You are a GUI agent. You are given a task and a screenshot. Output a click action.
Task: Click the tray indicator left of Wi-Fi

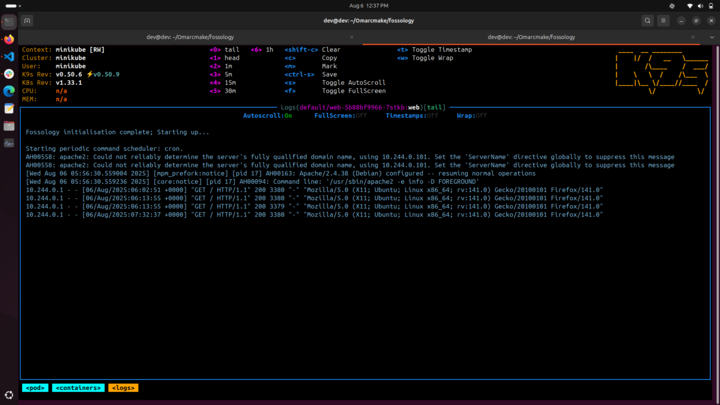click(672, 6)
